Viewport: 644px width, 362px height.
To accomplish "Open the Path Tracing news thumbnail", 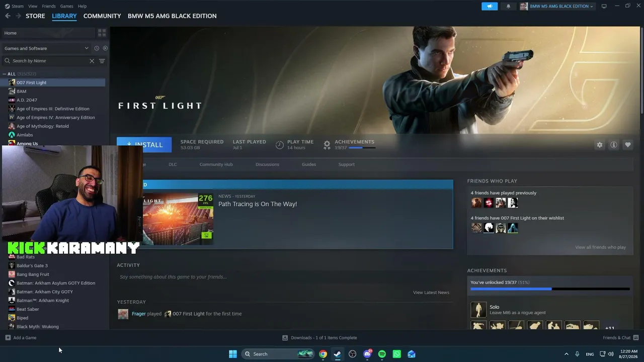I will click(x=178, y=219).
